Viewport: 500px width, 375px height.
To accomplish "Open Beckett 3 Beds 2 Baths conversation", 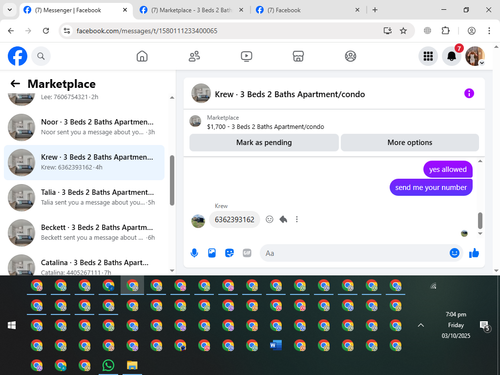I will pos(84,233).
